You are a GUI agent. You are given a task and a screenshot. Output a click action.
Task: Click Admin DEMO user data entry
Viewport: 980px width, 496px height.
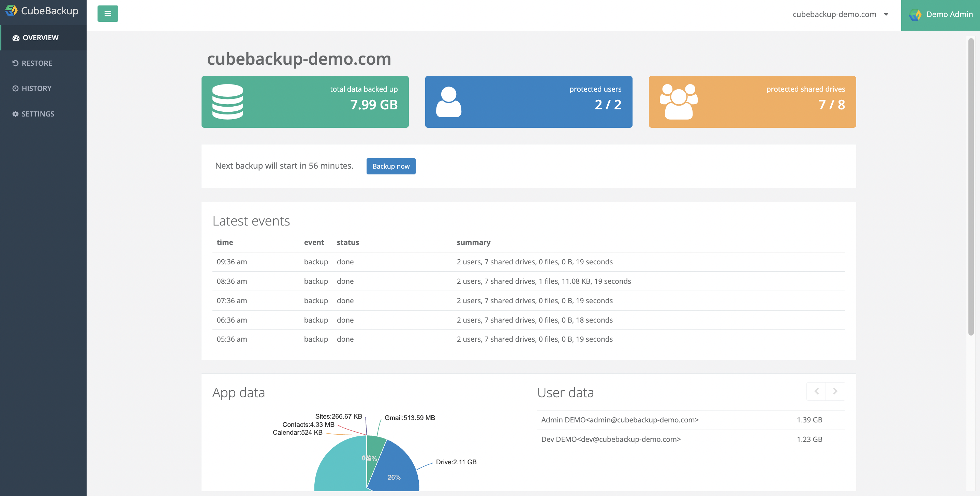[x=619, y=419]
